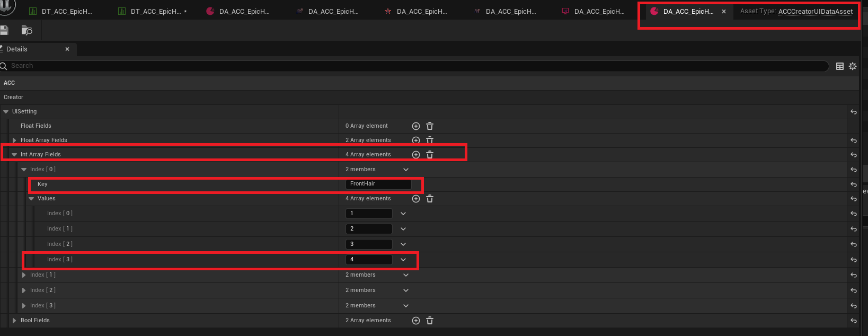Open ACCCreatorUIDataAsset asset type link
Image resolution: width=868 pixels, height=336 pixels.
(816, 11)
